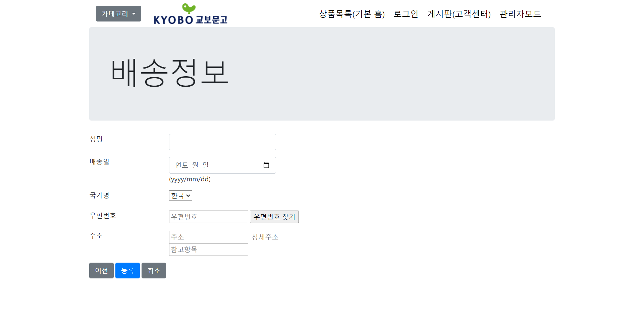Select the 상세주소 detail address field
644x313 pixels.
pyautogui.click(x=289, y=237)
